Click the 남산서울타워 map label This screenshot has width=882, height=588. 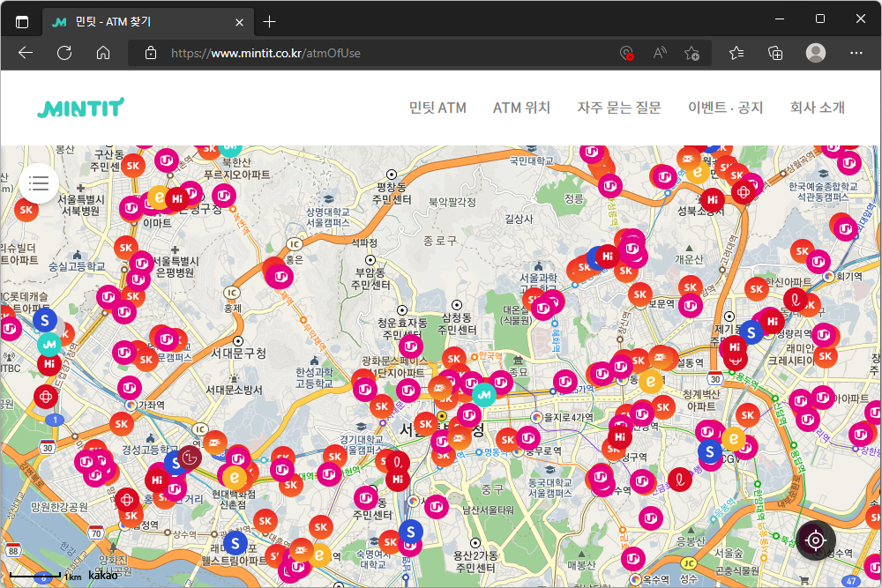point(488,510)
